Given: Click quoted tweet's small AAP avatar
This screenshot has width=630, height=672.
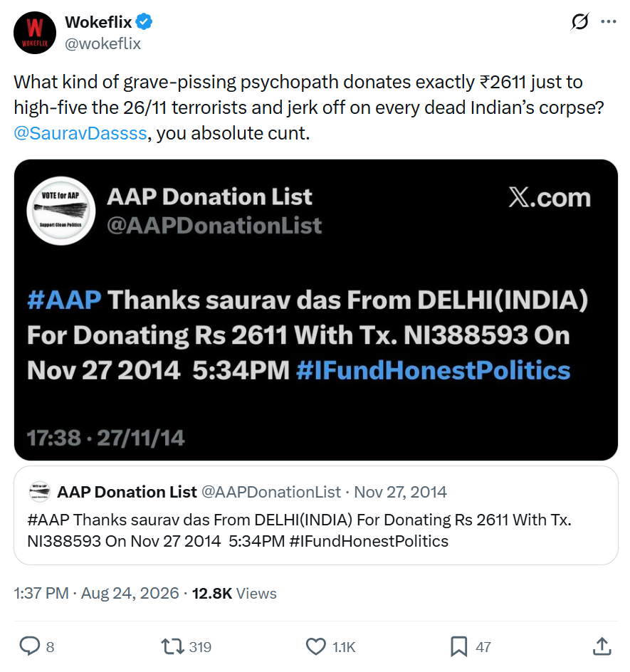Looking at the screenshot, I should coord(39,492).
